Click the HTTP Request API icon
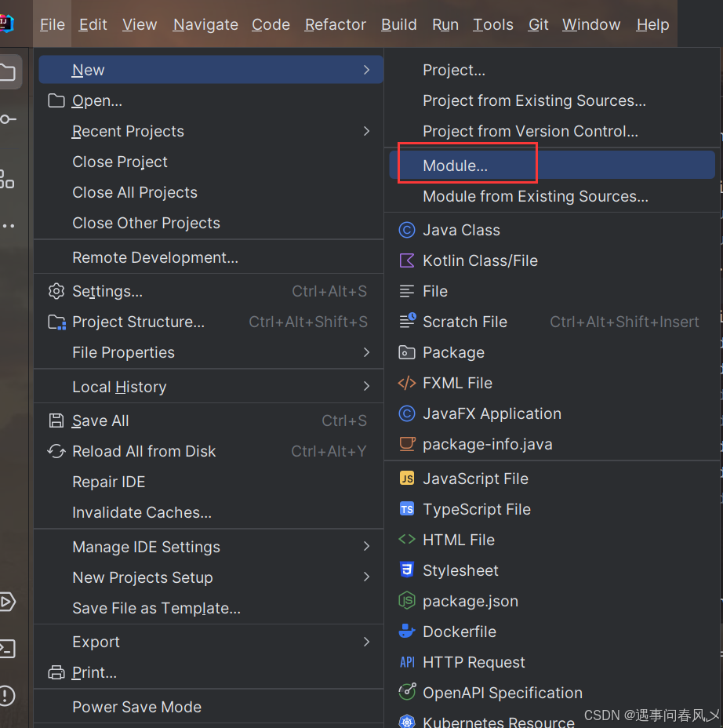This screenshot has width=723, height=728. [407, 662]
